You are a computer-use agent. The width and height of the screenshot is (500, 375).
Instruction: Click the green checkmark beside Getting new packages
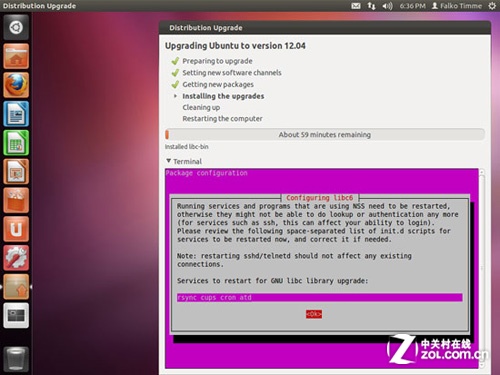click(175, 84)
